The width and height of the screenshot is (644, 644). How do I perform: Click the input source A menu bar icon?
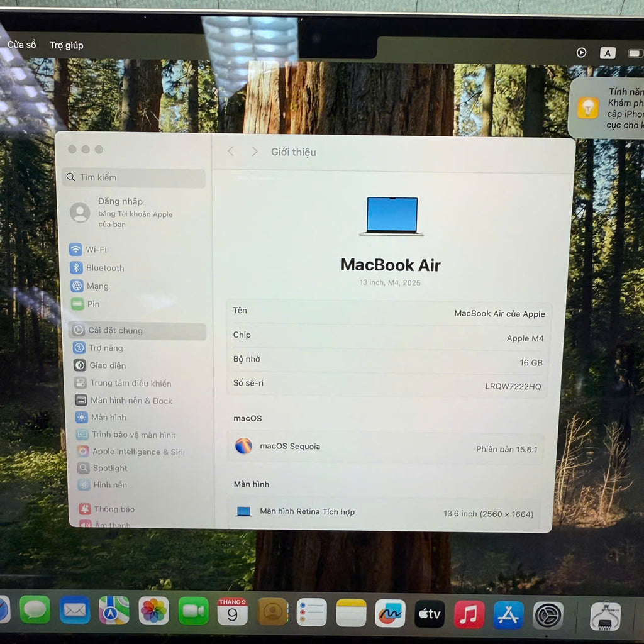[x=608, y=53]
